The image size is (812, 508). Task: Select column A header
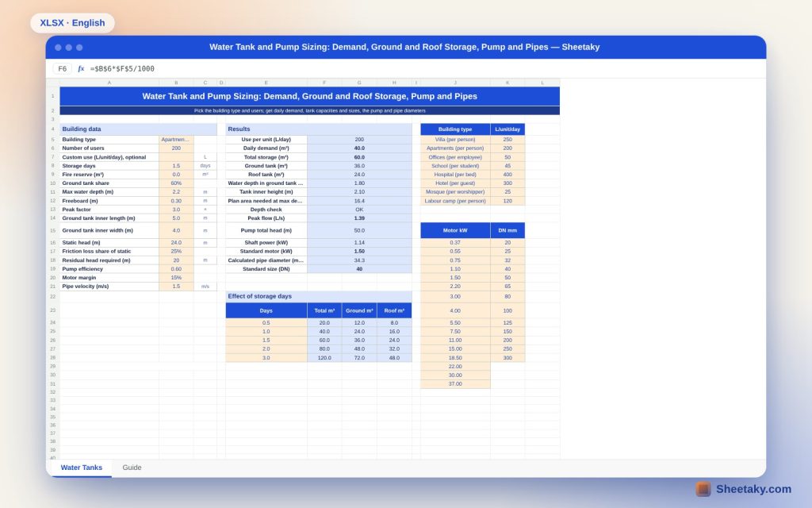coord(109,83)
